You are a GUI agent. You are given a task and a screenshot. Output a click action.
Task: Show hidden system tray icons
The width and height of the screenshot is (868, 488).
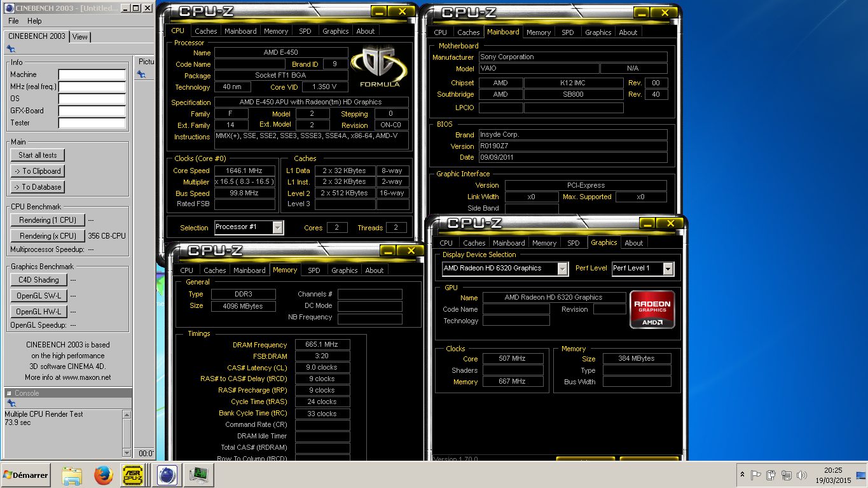coord(742,475)
